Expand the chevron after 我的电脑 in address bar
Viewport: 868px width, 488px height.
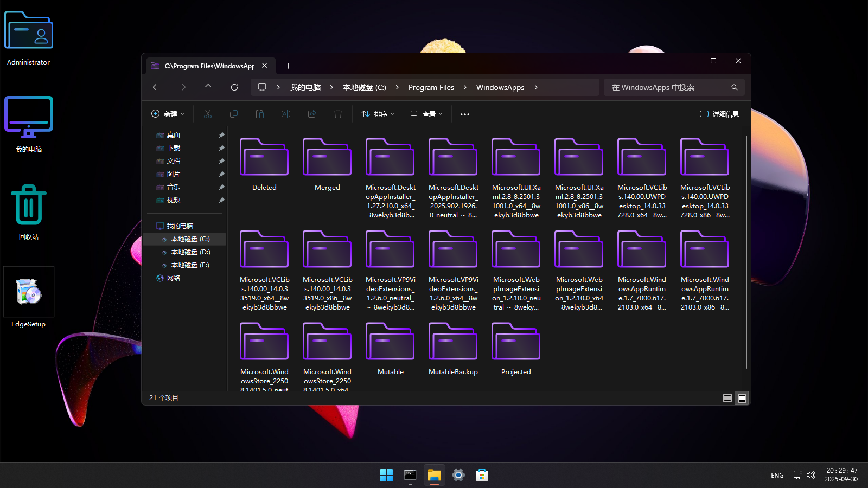point(331,87)
